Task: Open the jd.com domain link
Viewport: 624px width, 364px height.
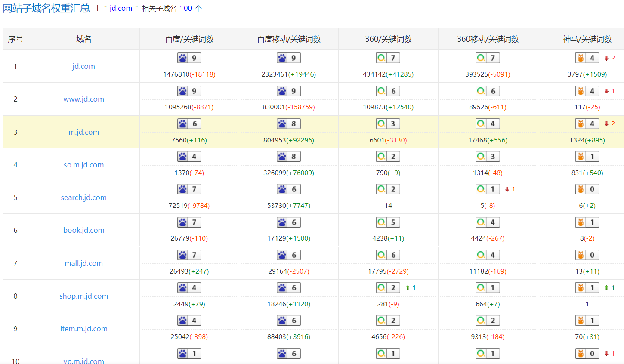Action: tap(83, 66)
